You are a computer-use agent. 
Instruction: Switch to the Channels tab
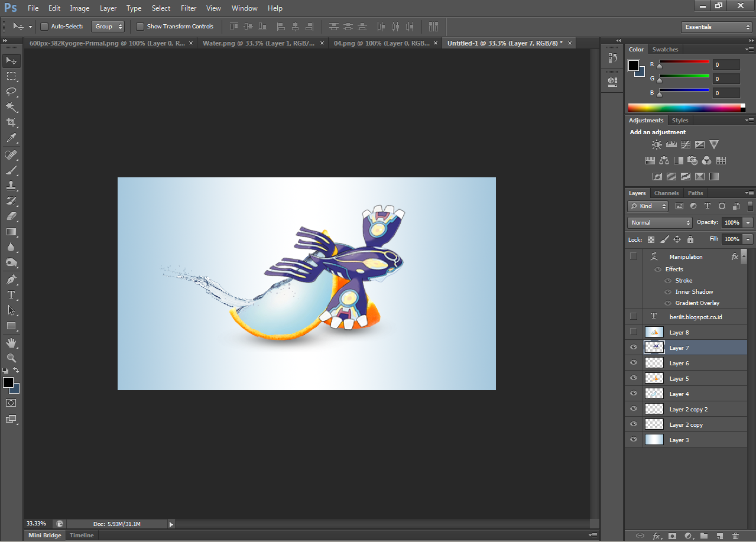click(x=666, y=193)
